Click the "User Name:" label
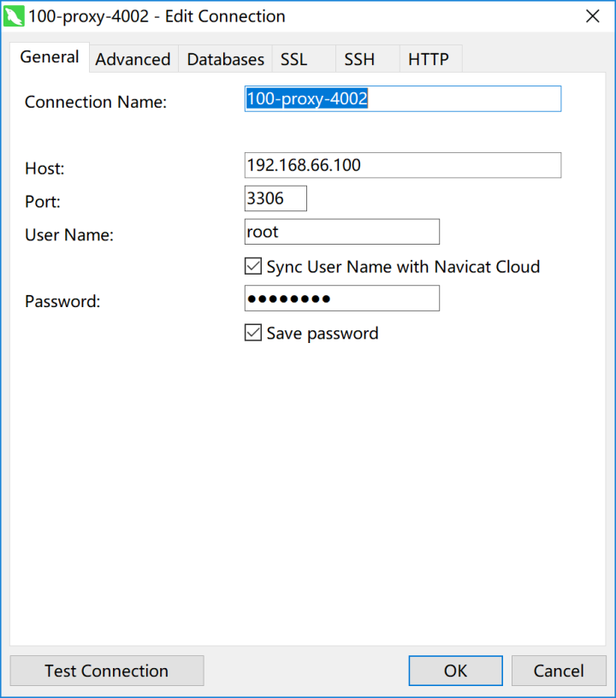Screen dimensions: 616x698 69,235
